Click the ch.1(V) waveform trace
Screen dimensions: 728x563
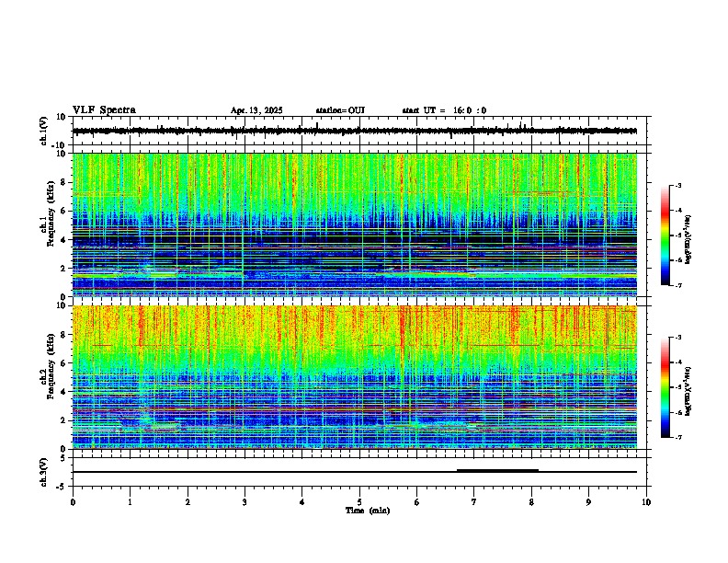355,131
